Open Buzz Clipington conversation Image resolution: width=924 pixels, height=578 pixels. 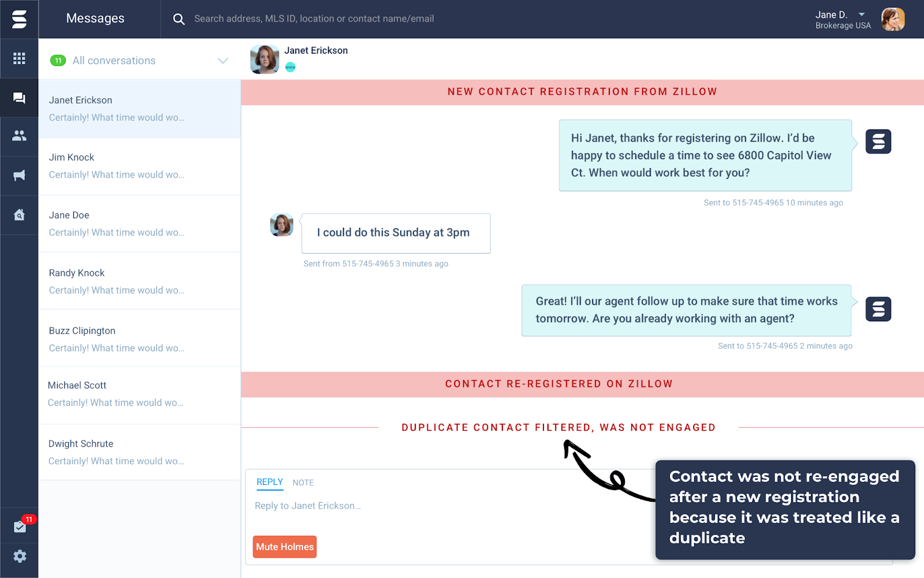[139, 339]
